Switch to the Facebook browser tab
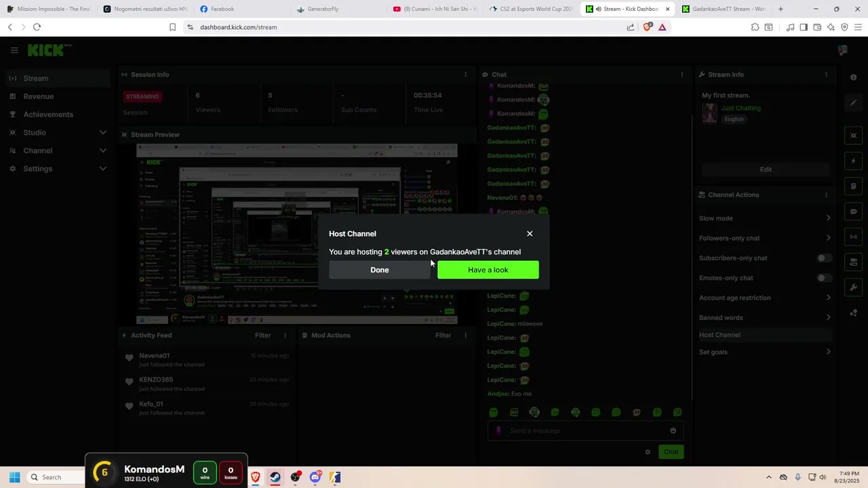 click(x=241, y=9)
